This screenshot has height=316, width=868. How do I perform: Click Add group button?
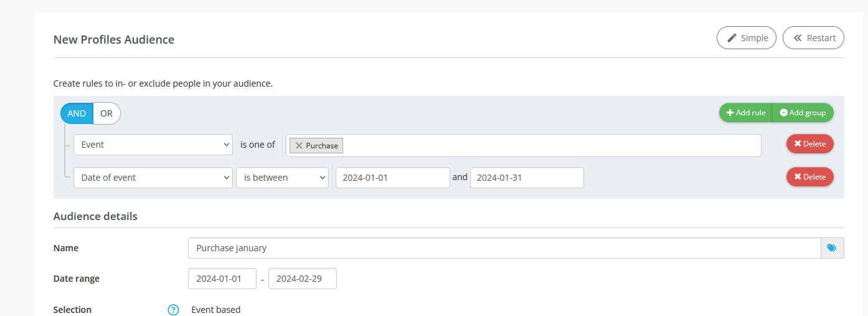pyautogui.click(x=803, y=113)
